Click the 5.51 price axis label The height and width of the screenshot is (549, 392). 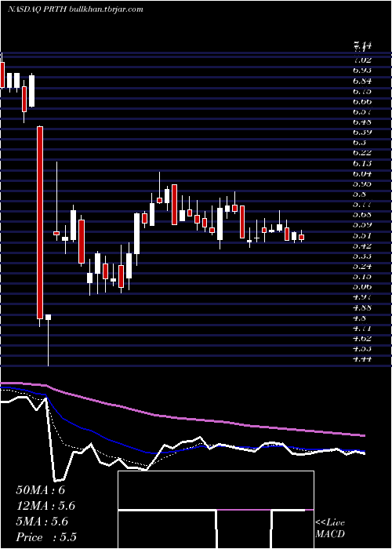pyautogui.click(x=362, y=235)
